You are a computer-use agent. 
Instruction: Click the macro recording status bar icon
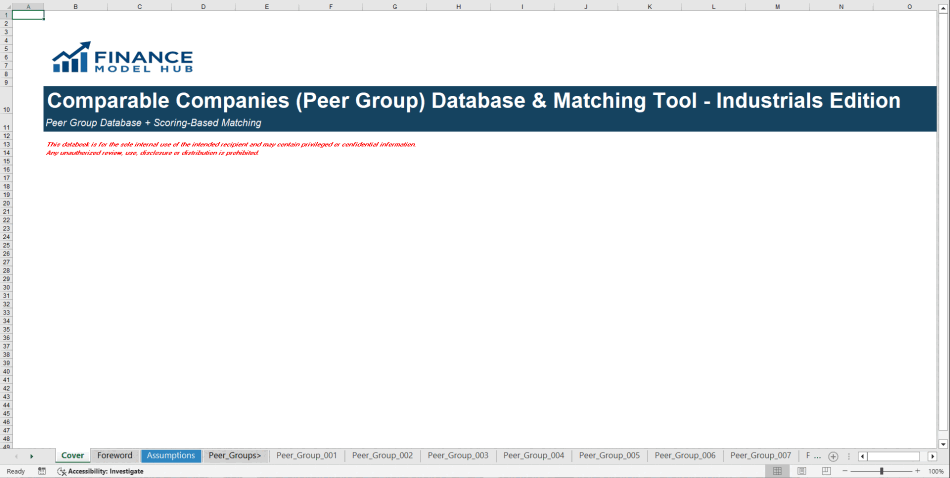coord(42,471)
